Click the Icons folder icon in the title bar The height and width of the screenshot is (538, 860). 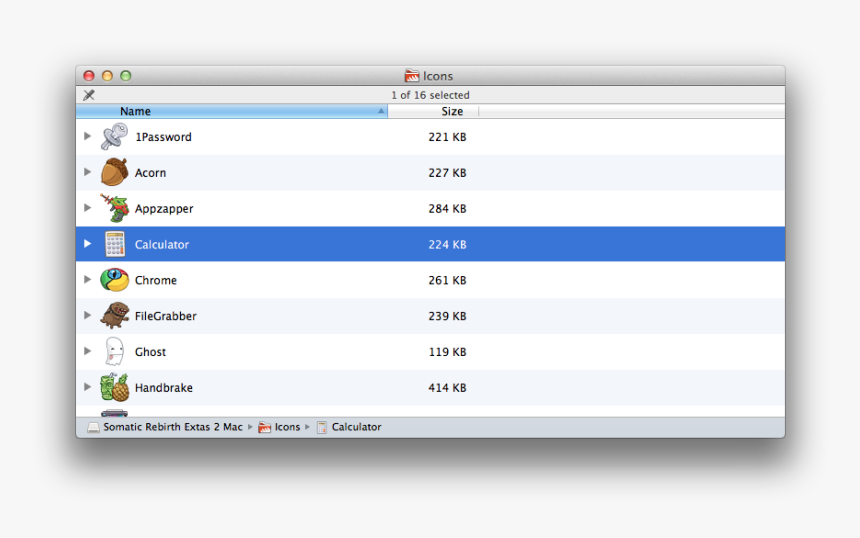(x=412, y=76)
